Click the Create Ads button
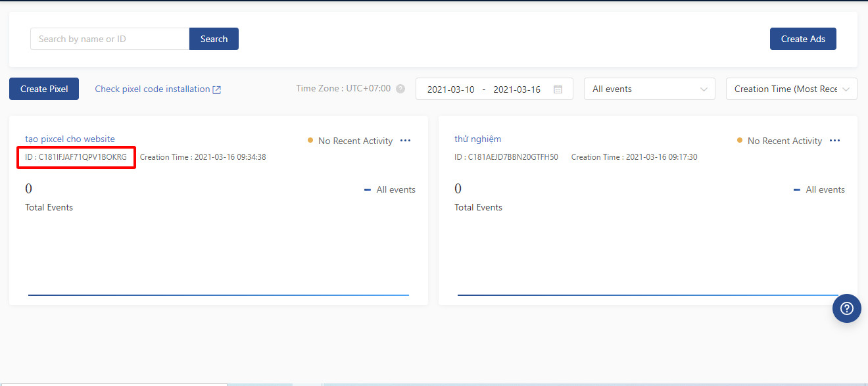 (x=802, y=39)
